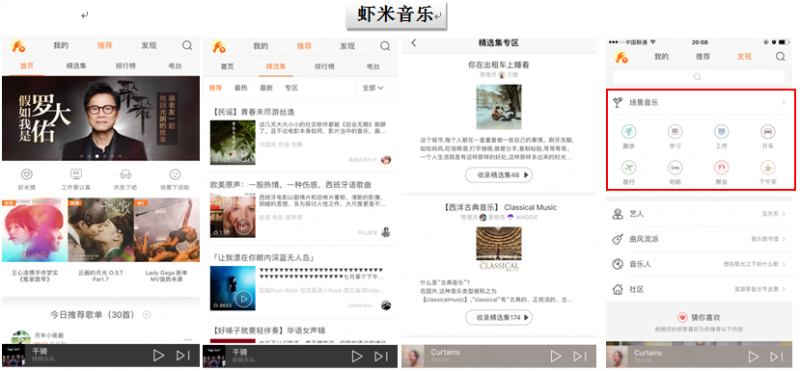Open search magnifier at top of 发现 screen
Screen dimensions: 800x371
coord(780,57)
